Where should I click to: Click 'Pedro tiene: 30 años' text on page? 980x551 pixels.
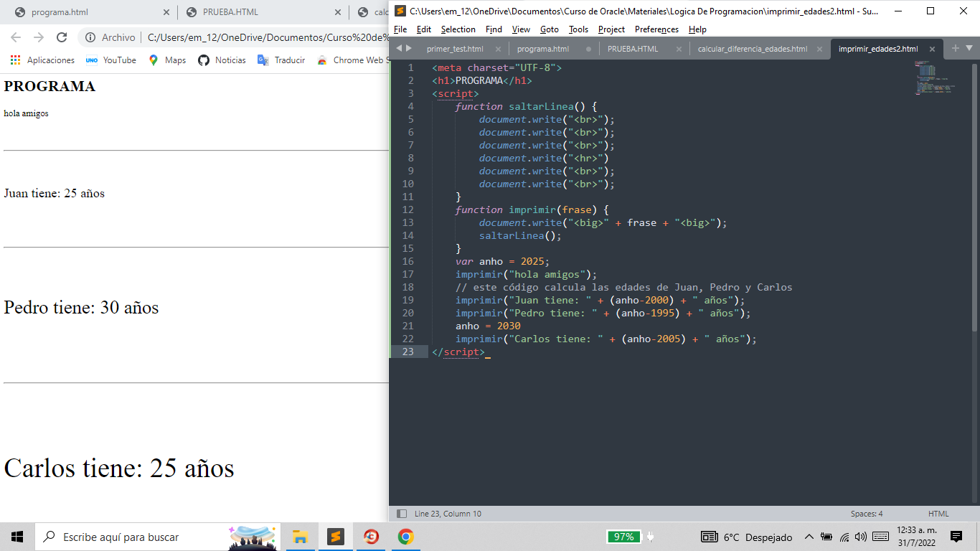(x=81, y=308)
